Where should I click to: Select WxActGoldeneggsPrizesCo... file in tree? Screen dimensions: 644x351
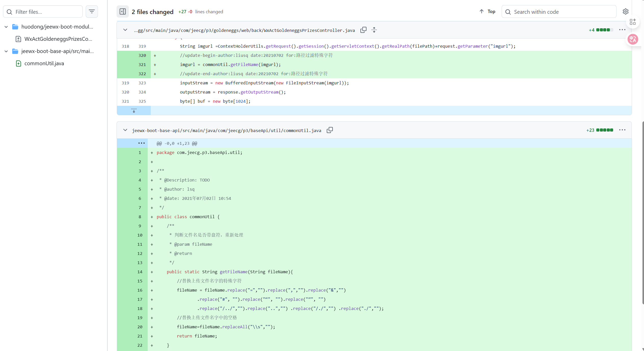coord(58,39)
